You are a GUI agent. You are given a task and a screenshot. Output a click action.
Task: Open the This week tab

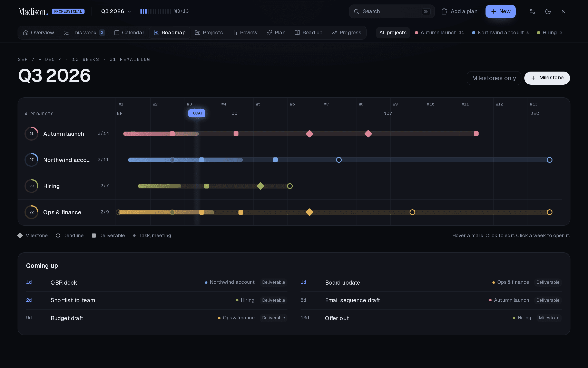(84, 33)
